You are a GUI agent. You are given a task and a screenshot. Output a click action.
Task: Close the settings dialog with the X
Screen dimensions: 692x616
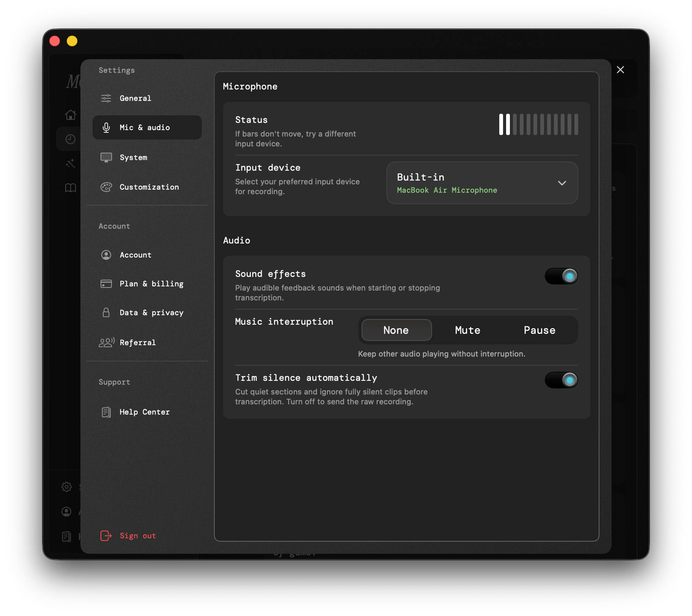620,70
